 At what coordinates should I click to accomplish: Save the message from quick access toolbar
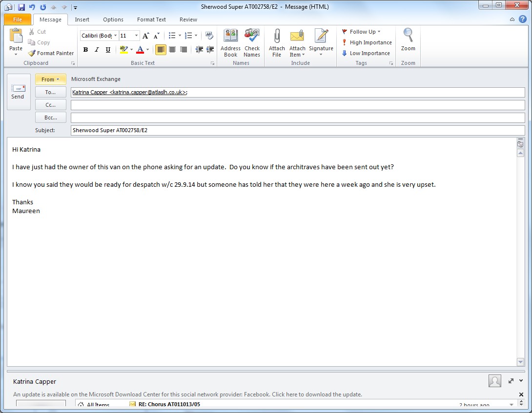click(x=21, y=7)
